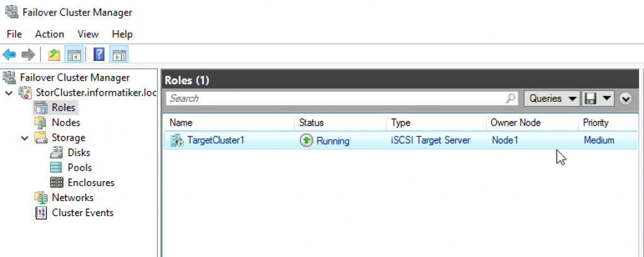Click the Storage folder icon in tree
The image size is (644, 257).
click(x=41, y=138)
